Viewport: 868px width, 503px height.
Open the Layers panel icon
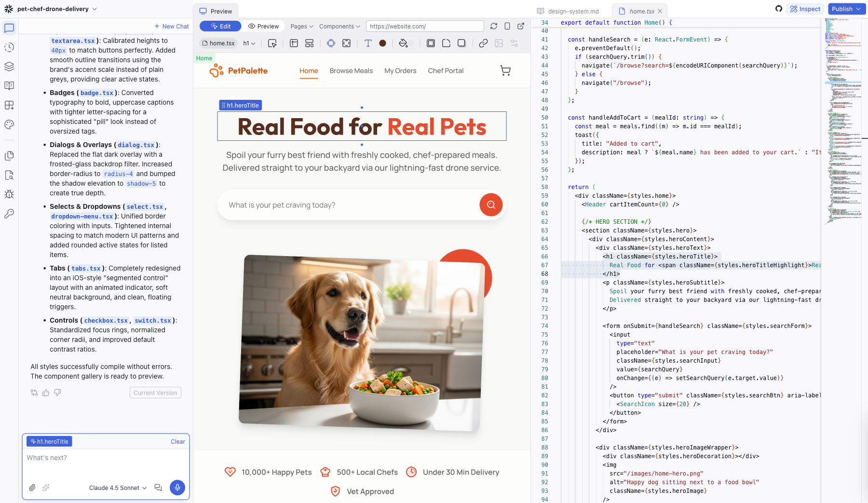(x=9, y=67)
